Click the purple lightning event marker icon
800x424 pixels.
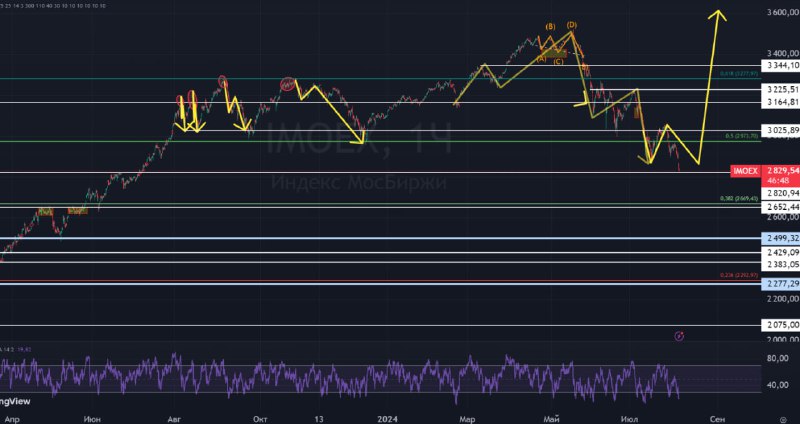pyautogui.click(x=679, y=335)
